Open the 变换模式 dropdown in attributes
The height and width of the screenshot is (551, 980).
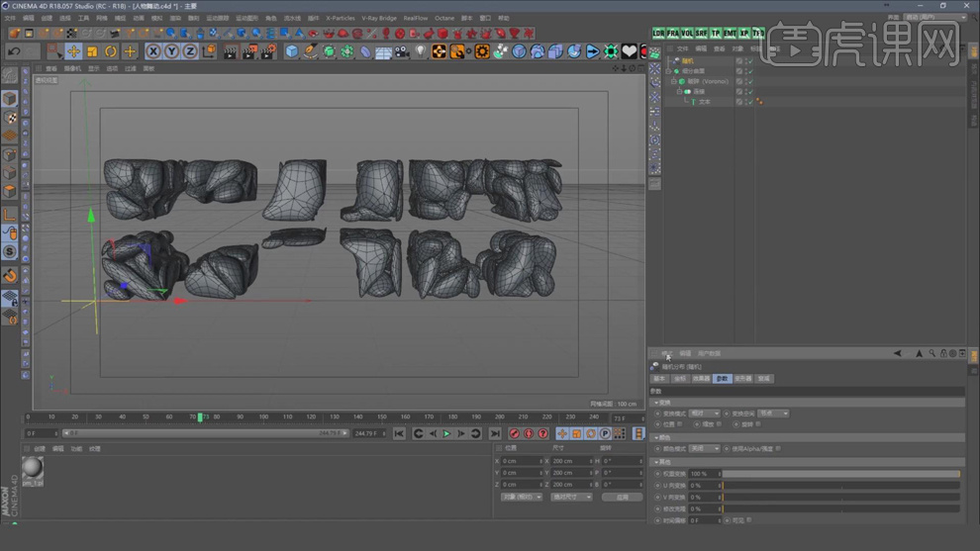(x=705, y=413)
